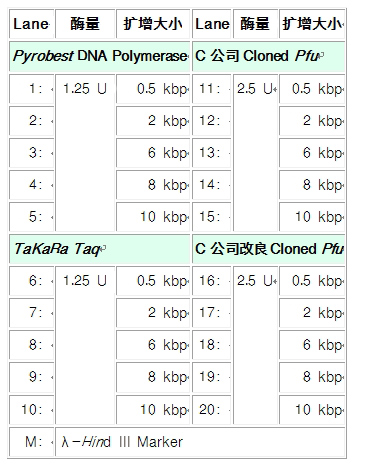The image size is (371, 465).
Task: Select the 6 kbp cell for lane 13
Action: 312,153
